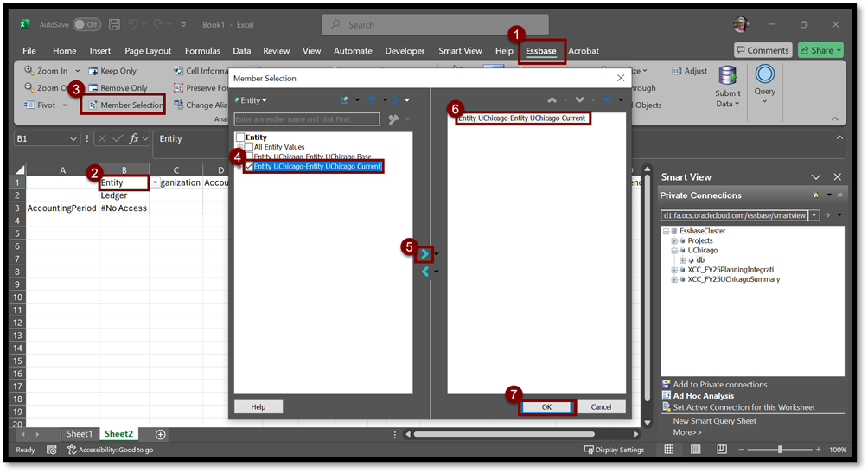Click Cancel in Member Selection dialog
The height and width of the screenshot is (473, 868).
pos(601,407)
